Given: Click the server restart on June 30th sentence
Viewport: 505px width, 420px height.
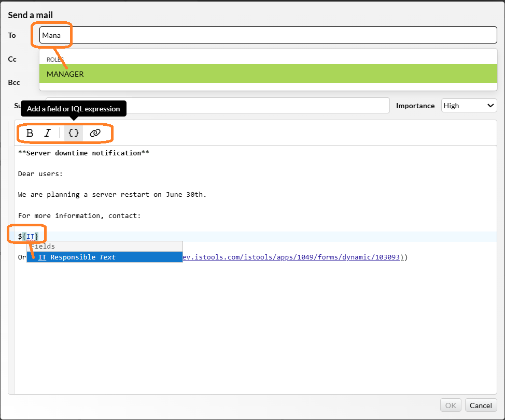Looking at the screenshot, I should click(x=112, y=195).
